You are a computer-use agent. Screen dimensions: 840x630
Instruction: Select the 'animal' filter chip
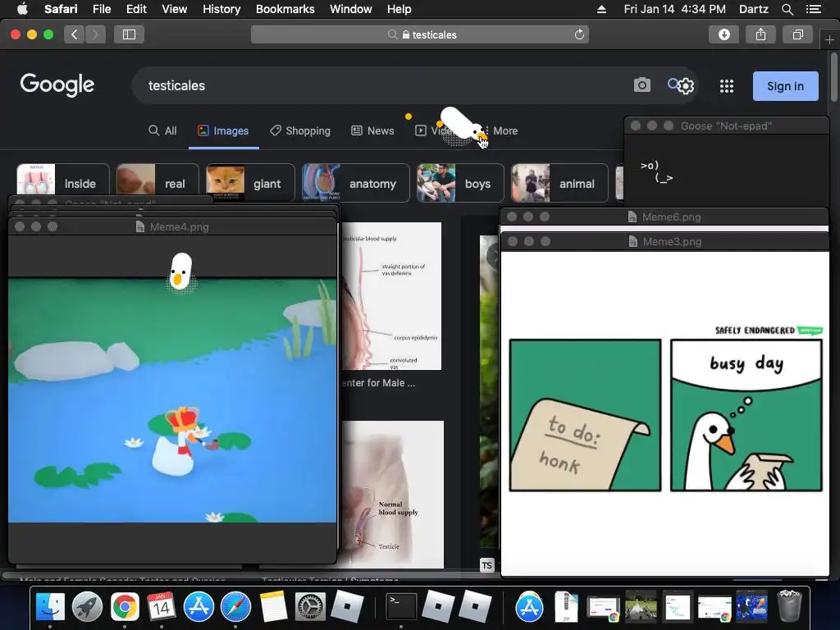pyautogui.click(x=559, y=183)
